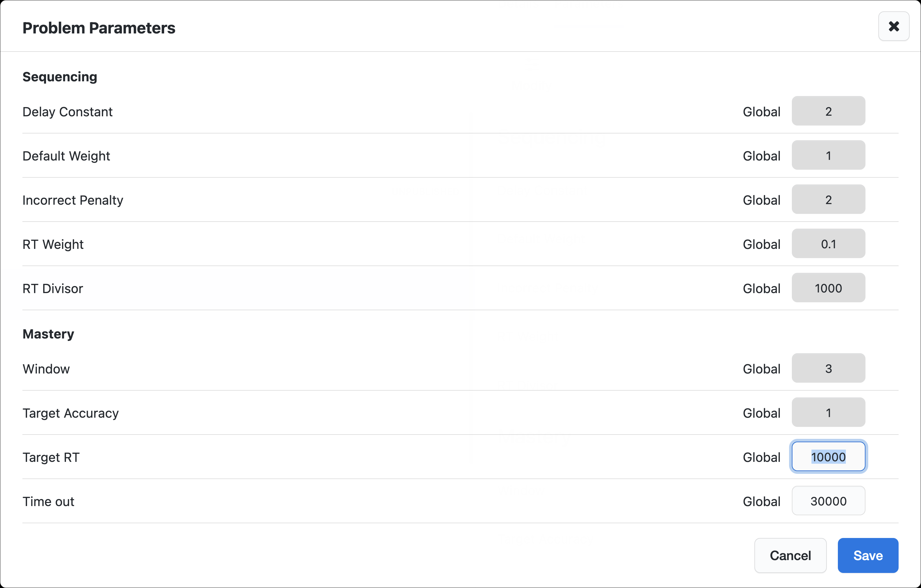
Task: Click the Target RT row label
Action: [51, 457]
